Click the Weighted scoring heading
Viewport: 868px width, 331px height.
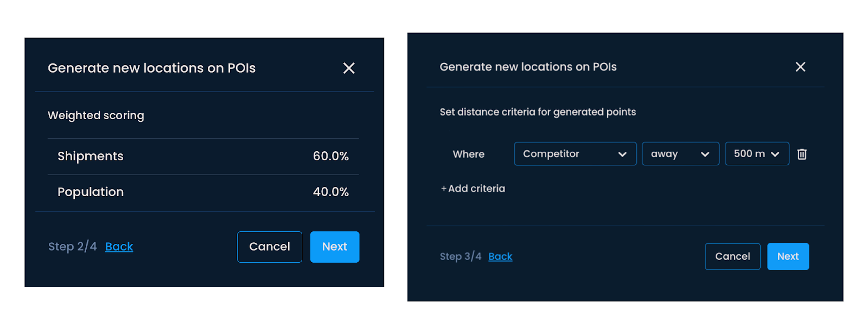point(96,115)
